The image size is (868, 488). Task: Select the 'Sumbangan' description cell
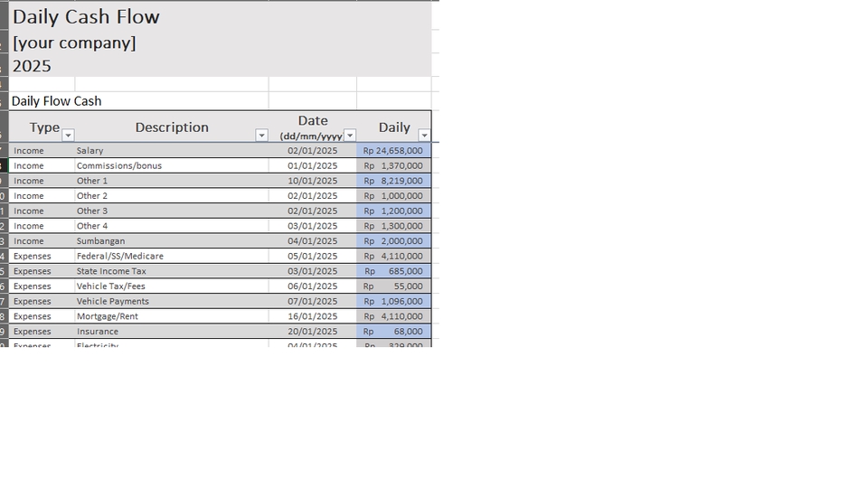click(x=172, y=240)
